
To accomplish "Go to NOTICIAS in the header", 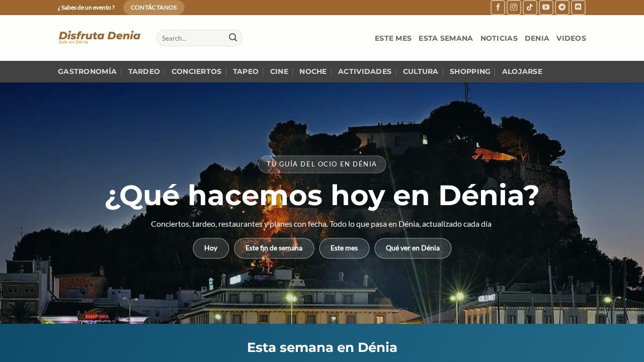I will click(x=499, y=38).
